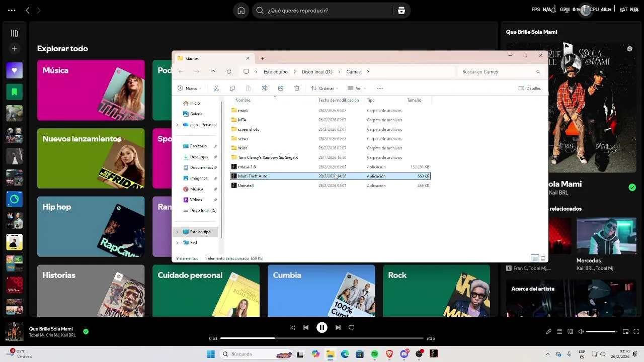
Task: Rename the selected file via the toolbar icon
Action: [x=265, y=88]
